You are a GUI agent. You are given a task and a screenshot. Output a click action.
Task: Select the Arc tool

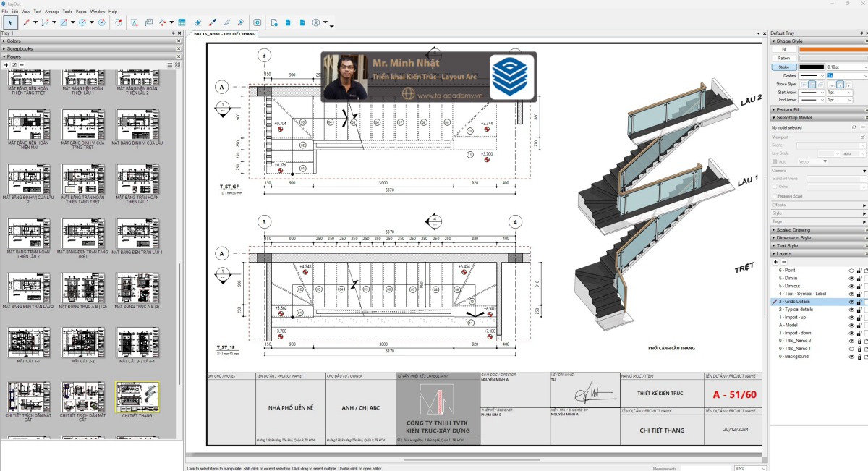pos(44,22)
